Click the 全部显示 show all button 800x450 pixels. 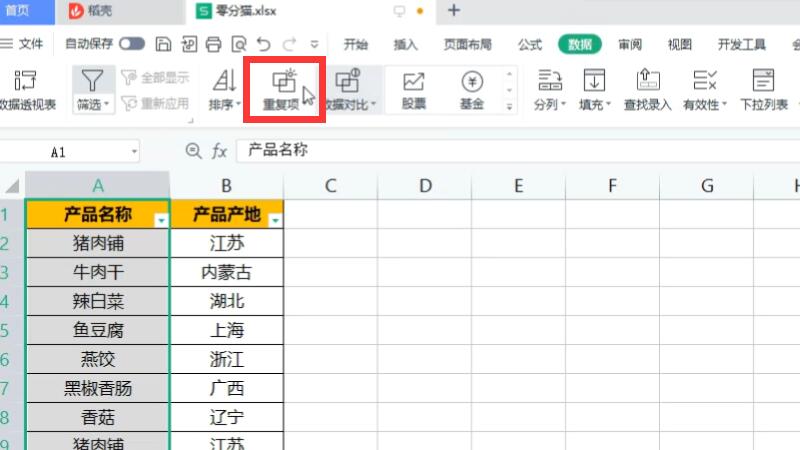click(155, 77)
